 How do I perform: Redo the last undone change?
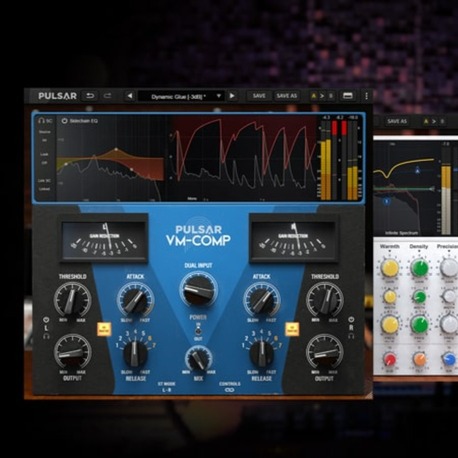pos(107,96)
